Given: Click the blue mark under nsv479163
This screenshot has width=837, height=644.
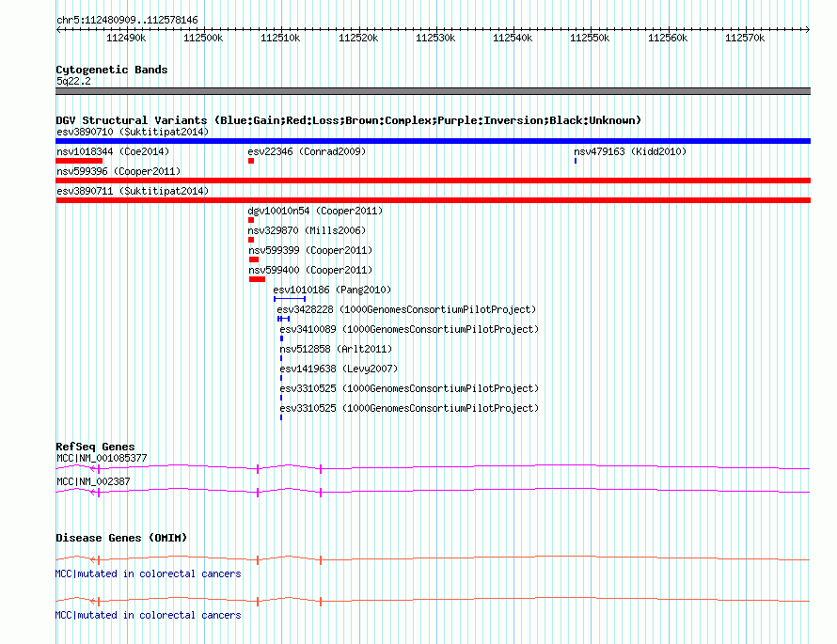Looking at the screenshot, I should click(576, 161).
